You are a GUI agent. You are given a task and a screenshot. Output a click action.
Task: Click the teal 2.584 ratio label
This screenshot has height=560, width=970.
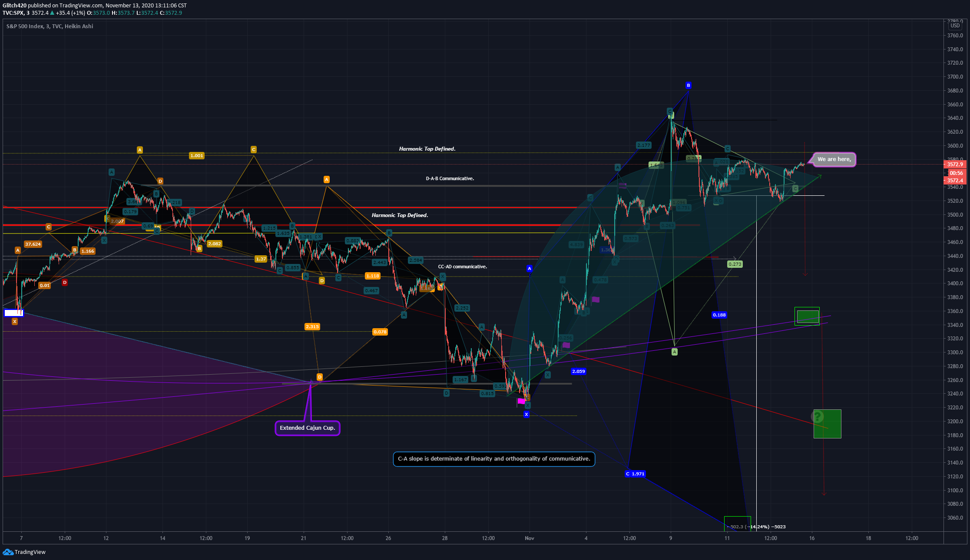pos(416,260)
